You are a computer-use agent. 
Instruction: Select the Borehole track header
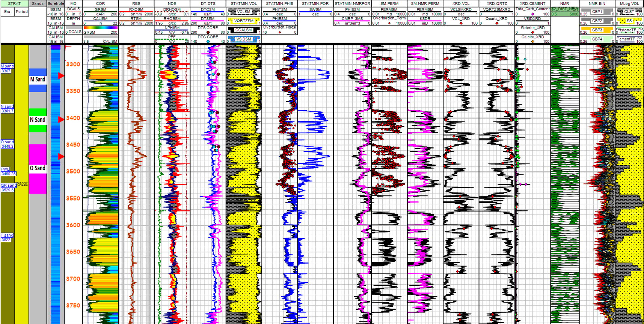[x=56, y=3]
